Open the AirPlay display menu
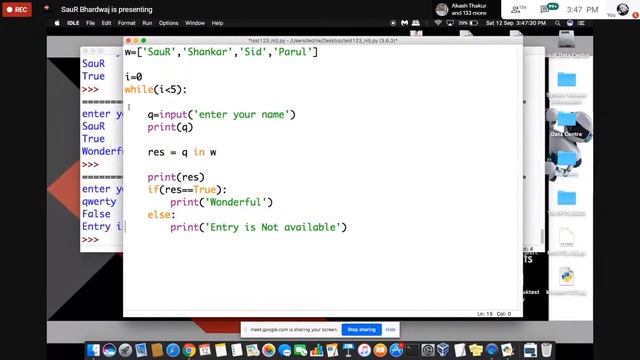 450,23
